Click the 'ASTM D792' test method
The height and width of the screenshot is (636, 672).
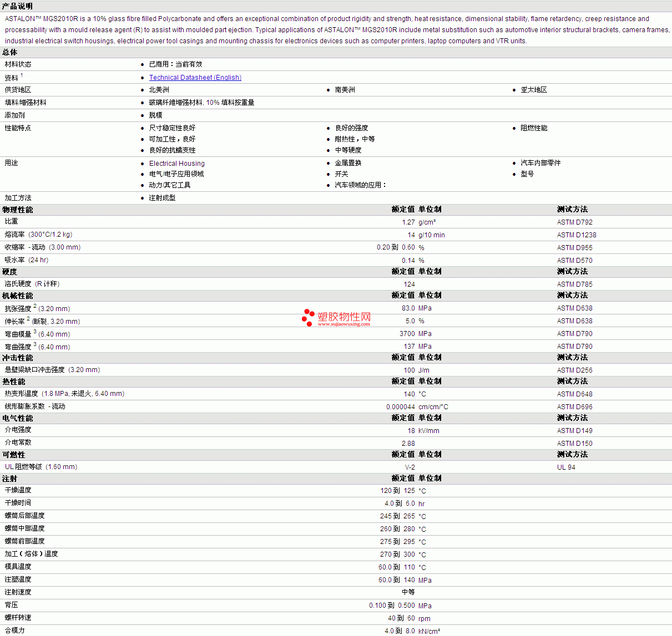point(575,222)
